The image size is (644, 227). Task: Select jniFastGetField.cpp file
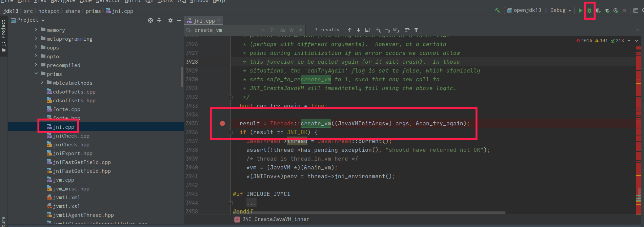pyautogui.click(x=79, y=162)
